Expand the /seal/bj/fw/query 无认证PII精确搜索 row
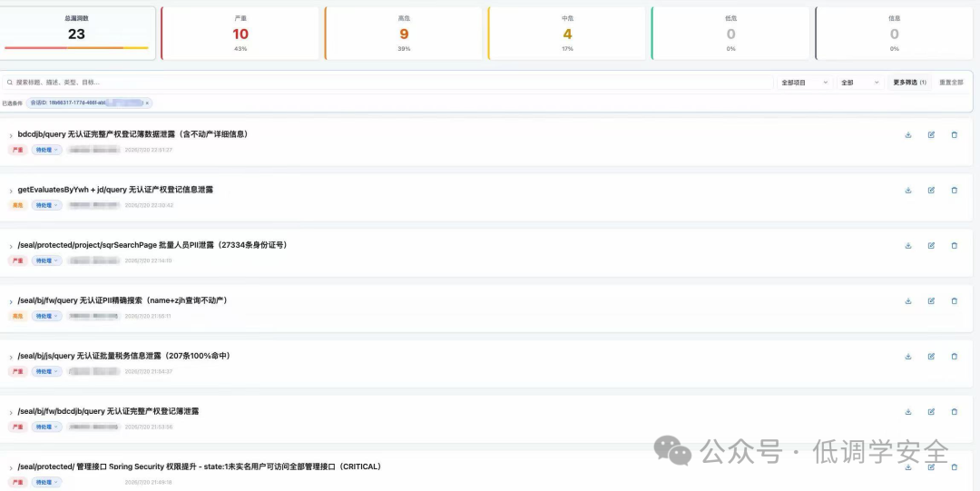 [11, 301]
